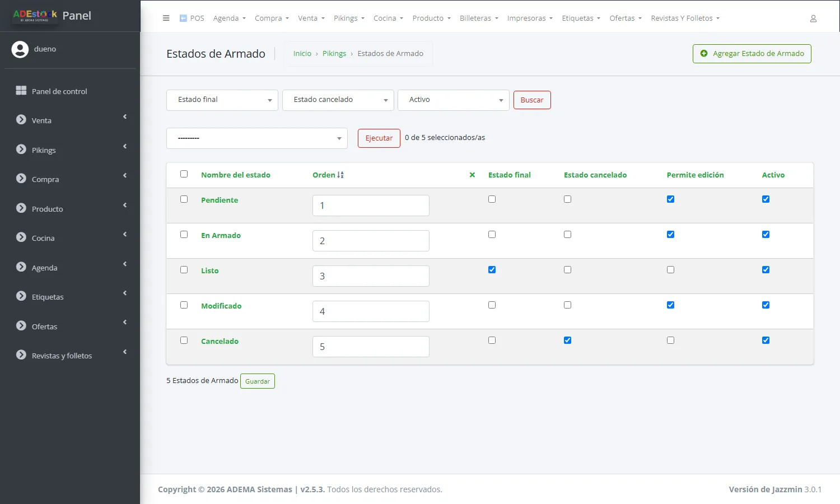Toggle Estado final for Listo row
Image resolution: width=840 pixels, height=504 pixels.
(x=492, y=270)
